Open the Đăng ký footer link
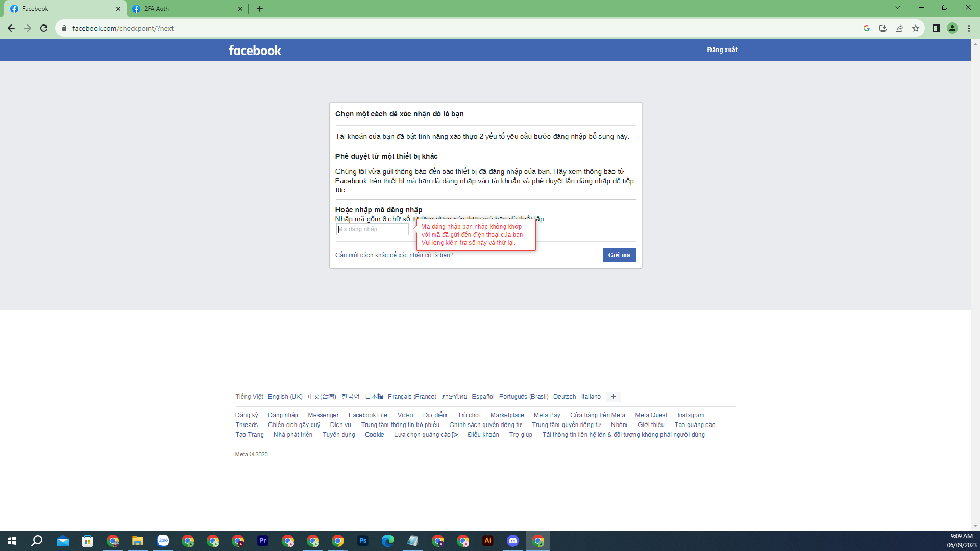Image resolution: width=980 pixels, height=551 pixels. [247, 415]
